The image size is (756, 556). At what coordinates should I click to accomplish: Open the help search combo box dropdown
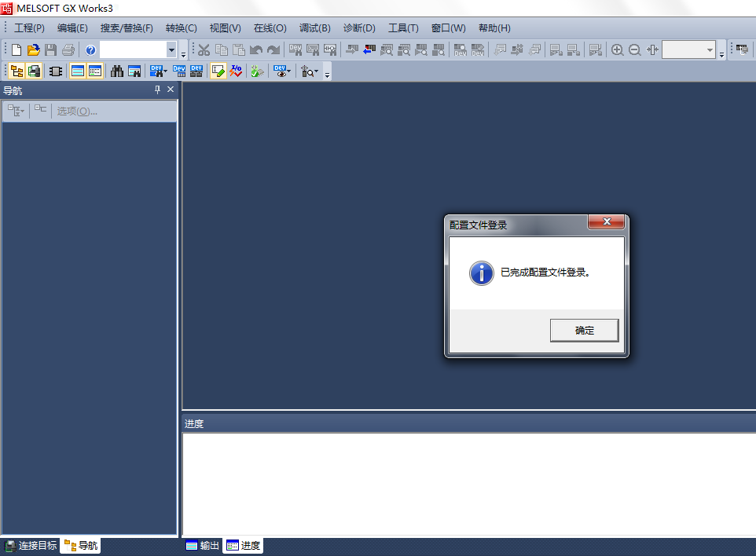pyautogui.click(x=172, y=50)
